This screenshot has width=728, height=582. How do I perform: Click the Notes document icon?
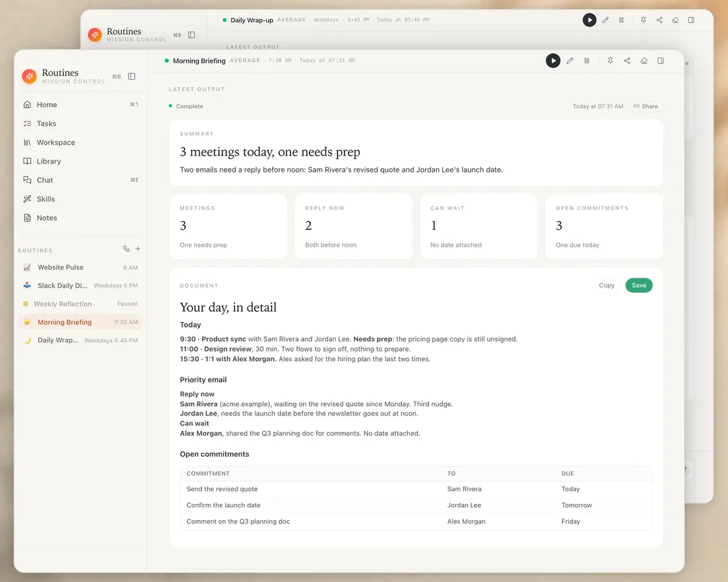coord(28,218)
